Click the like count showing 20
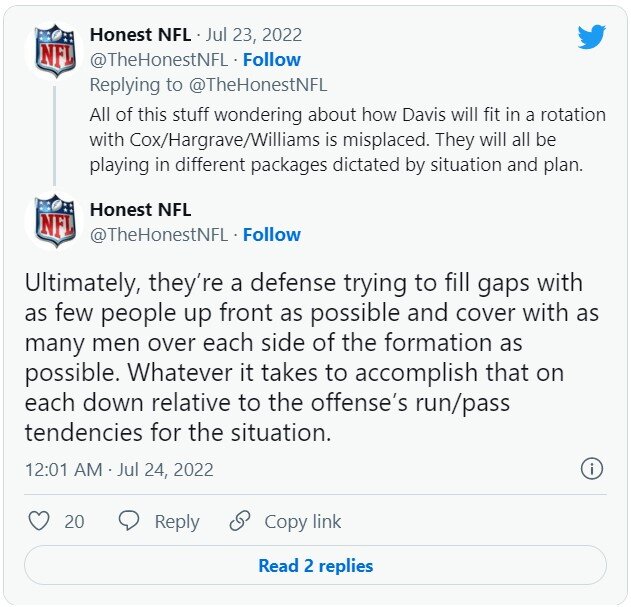Image resolution: width=631 pixels, height=607 pixels. tap(74, 521)
